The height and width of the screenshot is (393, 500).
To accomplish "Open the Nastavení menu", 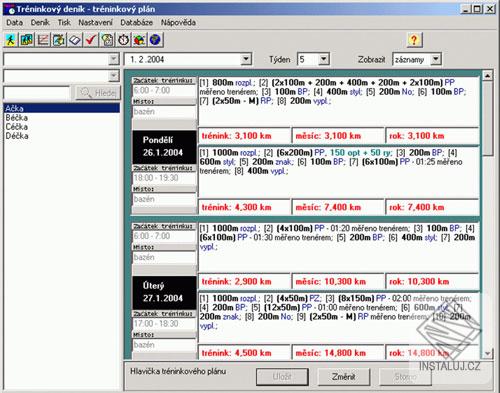I will (95, 23).
